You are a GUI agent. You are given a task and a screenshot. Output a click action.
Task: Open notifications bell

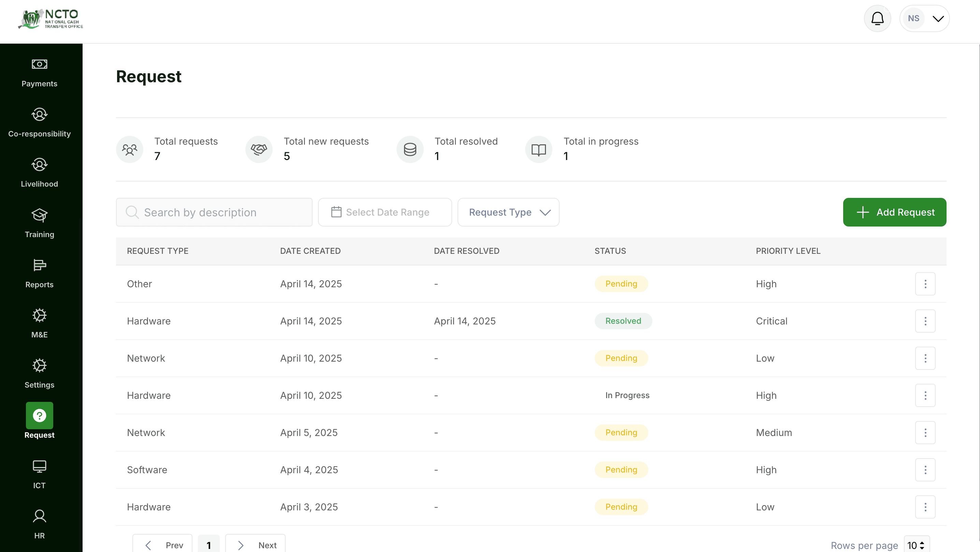(x=877, y=18)
